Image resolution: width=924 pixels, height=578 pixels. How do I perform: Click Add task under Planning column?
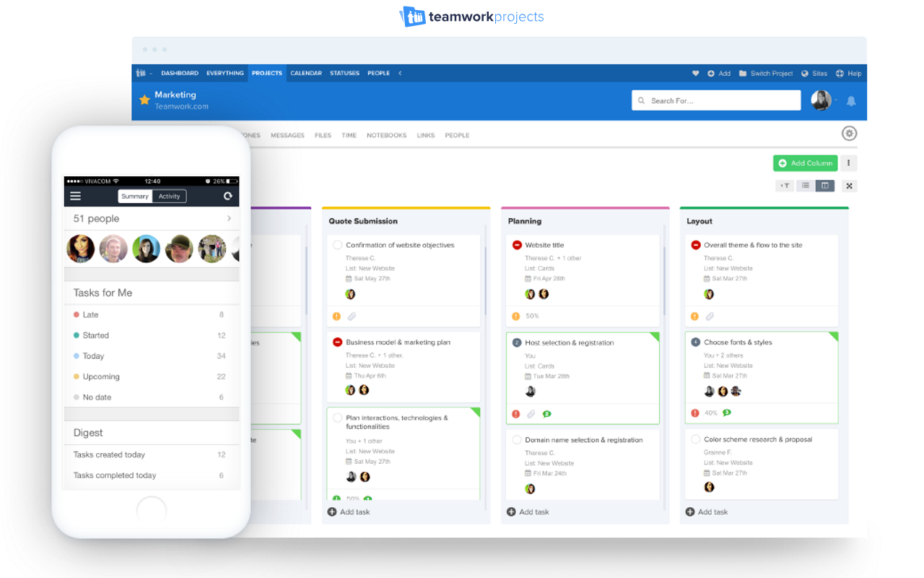528,512
